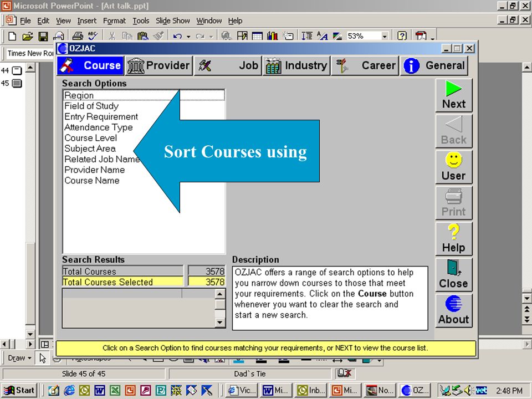Click the Insert Table grid icon
The width and height of the screenshot is (532, 399).
(257, 36)
